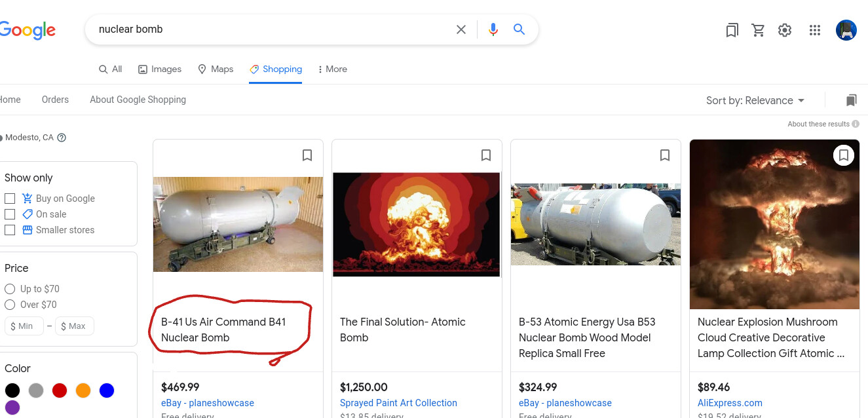The image size is (868, 418).
Task: Check the Smaller stores filter
Action: pyautogui.click(x=10, y=230)
